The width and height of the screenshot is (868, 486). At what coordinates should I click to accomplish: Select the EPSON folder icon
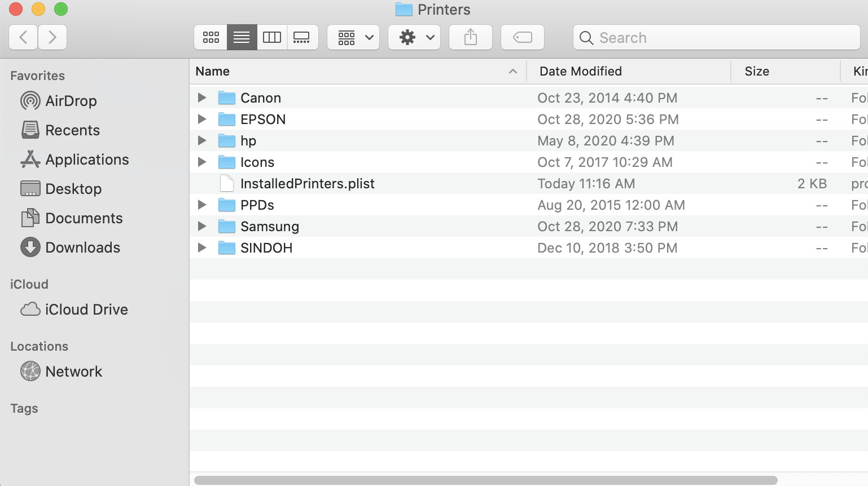(x=227, y=119)
